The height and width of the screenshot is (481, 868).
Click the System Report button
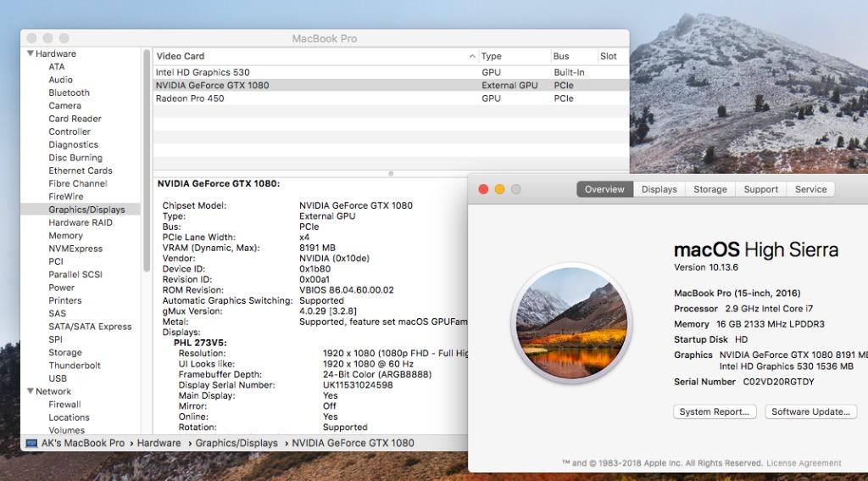[x=715, y=411]
